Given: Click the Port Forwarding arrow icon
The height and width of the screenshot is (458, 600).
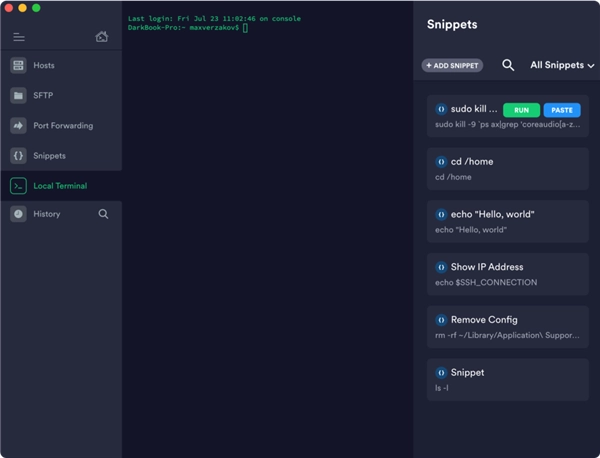Looking at the screenshot, I should (18, 126).
